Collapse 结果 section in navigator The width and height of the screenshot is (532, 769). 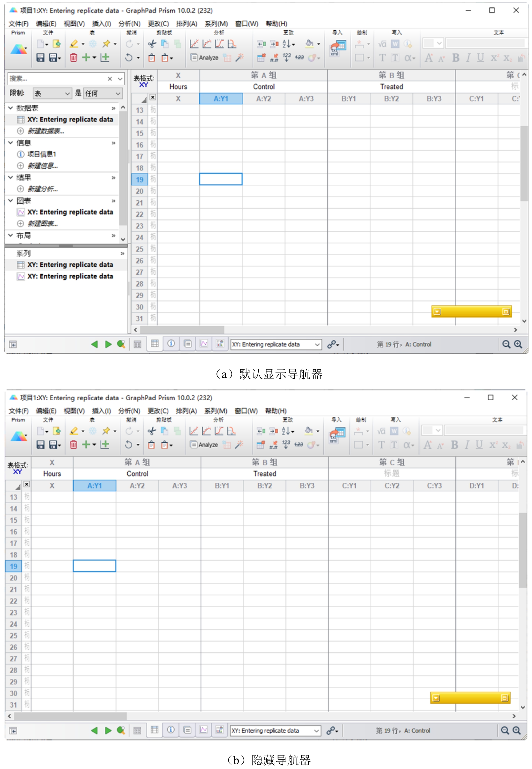(x=11, y=177)
